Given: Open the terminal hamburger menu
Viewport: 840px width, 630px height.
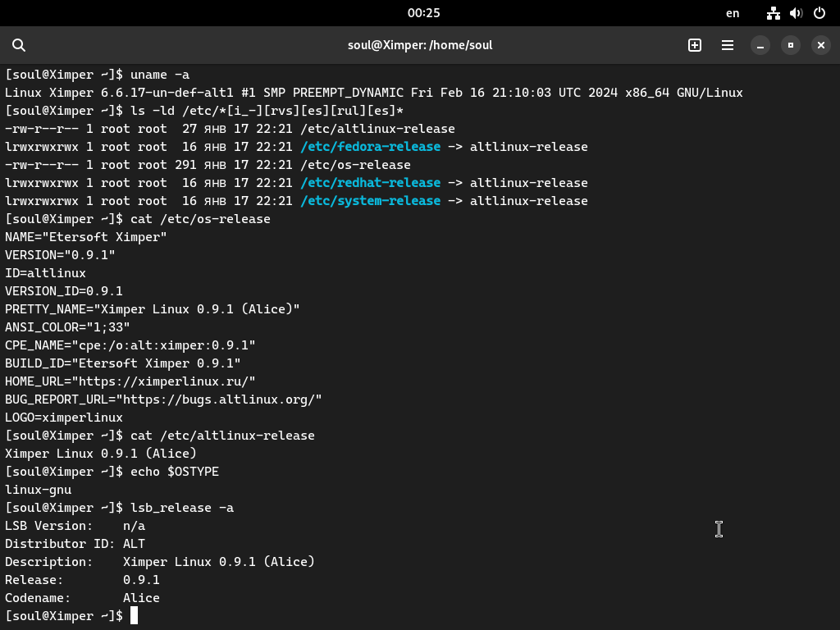Looking at the screenshot, I should (x=728, y=45).
